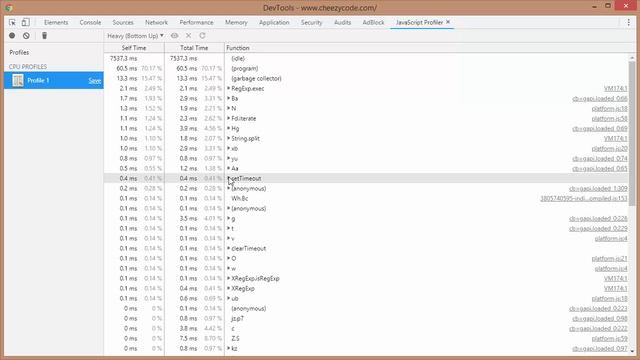Viewport: 640px width, 360px height.
Task: Open the Heavy (Bottom Up) view dropdown
Action: (x=135, y=36)
